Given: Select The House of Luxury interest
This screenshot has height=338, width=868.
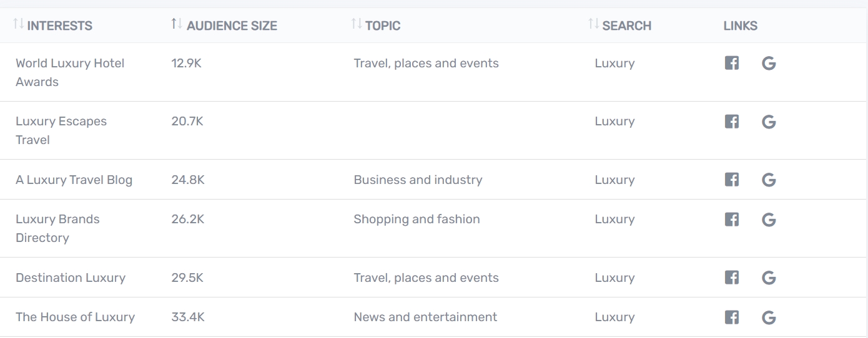Looking at the screenshot, I should 75,317.
